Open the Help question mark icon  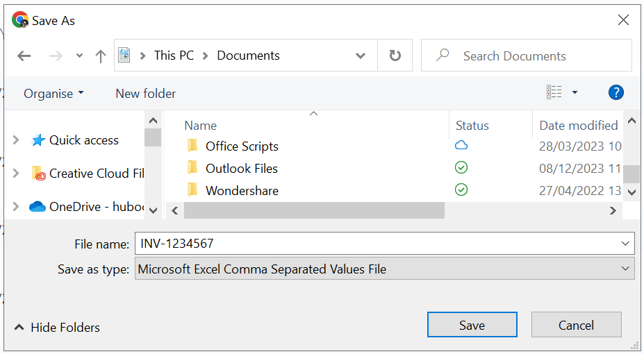(615, 92)
